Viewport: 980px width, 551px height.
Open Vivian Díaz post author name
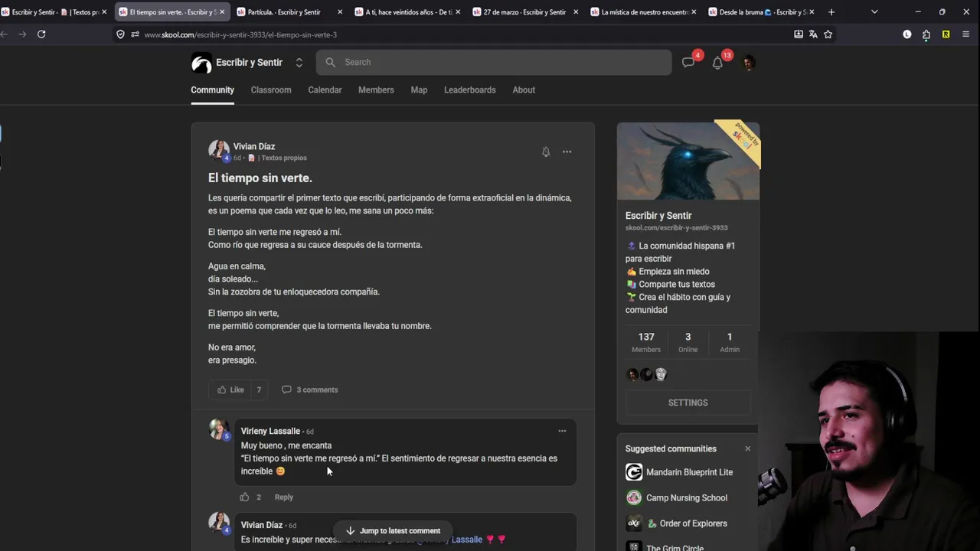[x=254, y=146]
